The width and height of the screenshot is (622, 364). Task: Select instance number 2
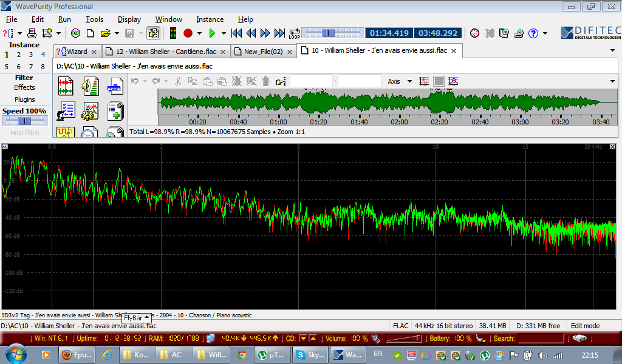(19, 55)
